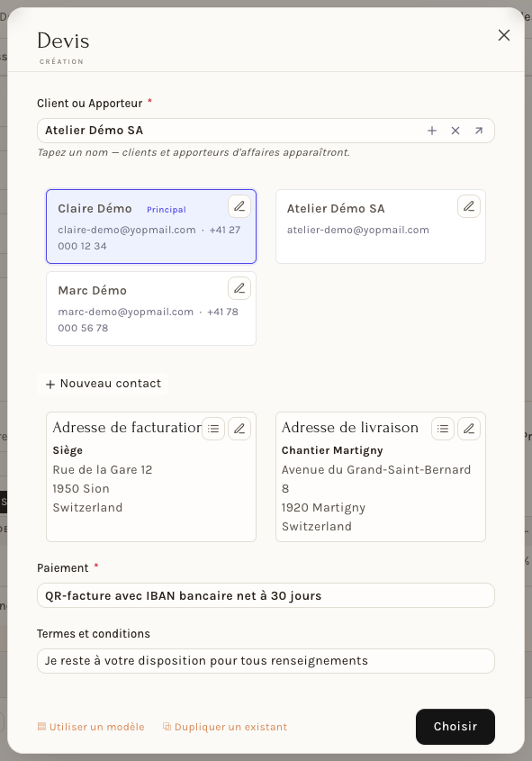Image resolution: width=532 pixels, height=761 pixels.
Task: Click the Client ou Apporteur field
Action: click(266, 131)
